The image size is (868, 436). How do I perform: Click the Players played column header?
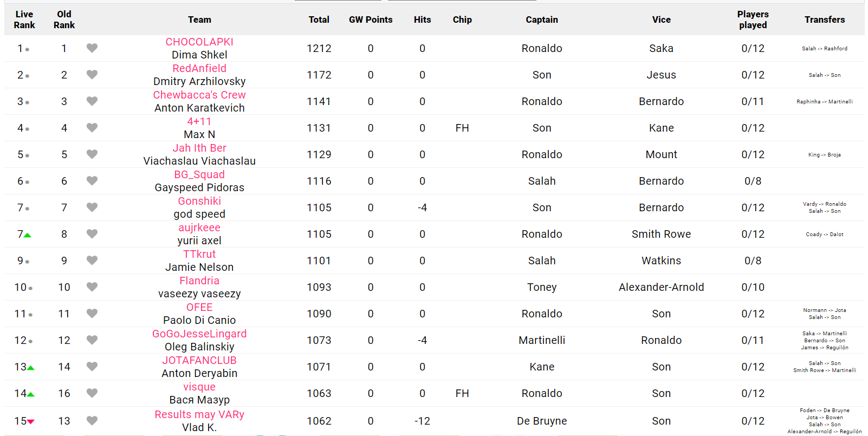point(753,19)
